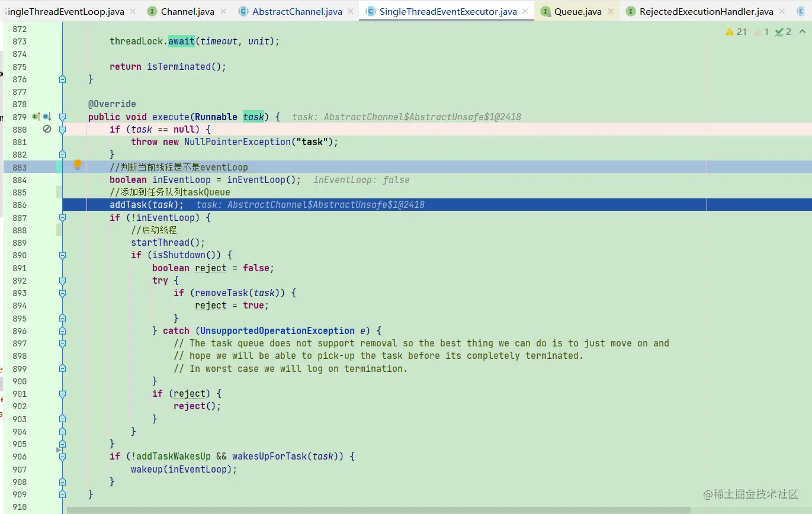Click the horizontal scrollbar at editor bottom
Screen dimensions: 812x514
(x=378, y=510)
